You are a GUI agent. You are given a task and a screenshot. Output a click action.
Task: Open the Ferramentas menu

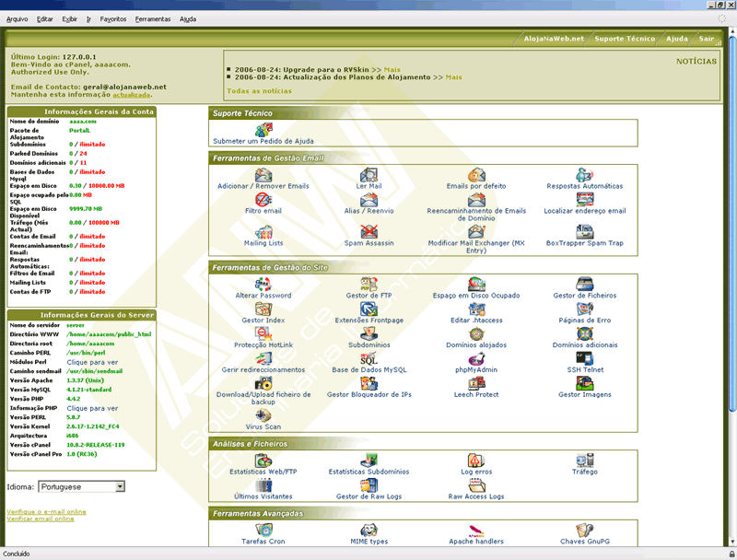tap(153, 19)
